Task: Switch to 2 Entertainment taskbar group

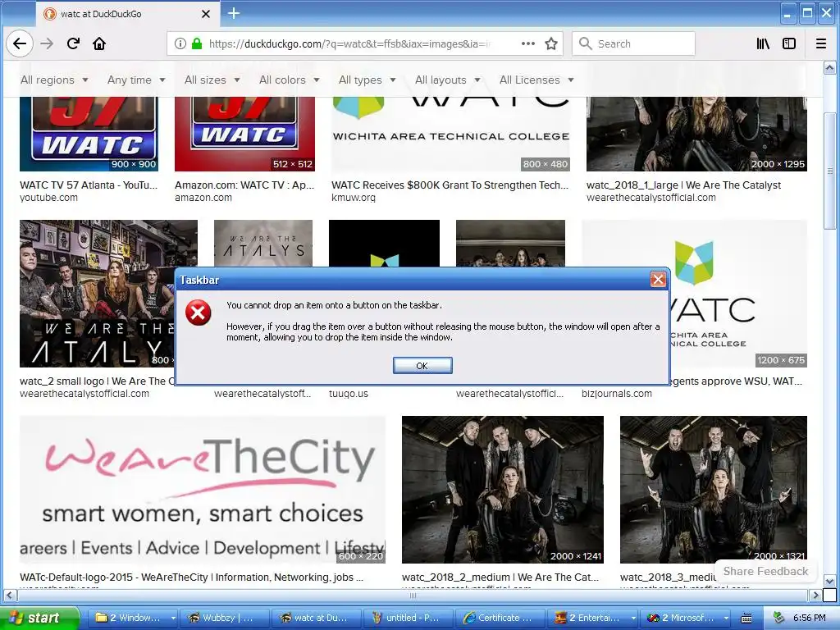Action: tap(592, 618)
